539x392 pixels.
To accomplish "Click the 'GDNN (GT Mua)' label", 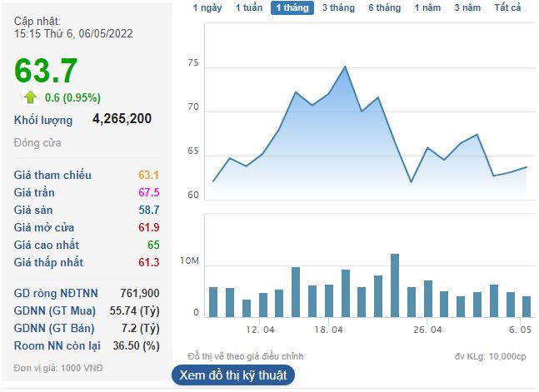I will pos(55,311).
